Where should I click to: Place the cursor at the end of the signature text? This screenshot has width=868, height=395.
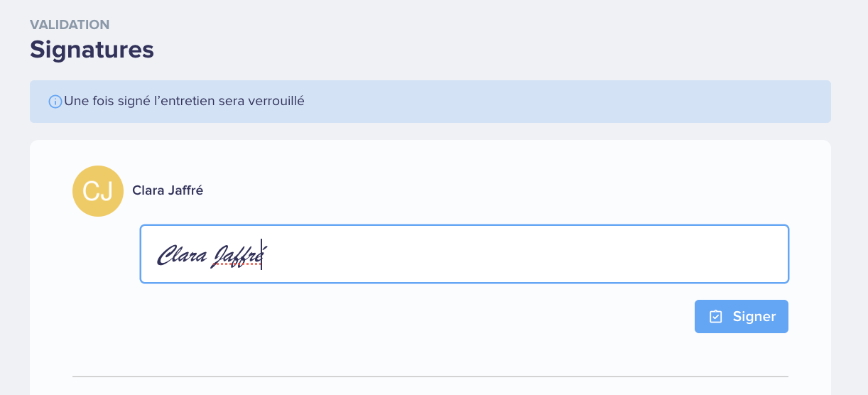click(261, 254)
